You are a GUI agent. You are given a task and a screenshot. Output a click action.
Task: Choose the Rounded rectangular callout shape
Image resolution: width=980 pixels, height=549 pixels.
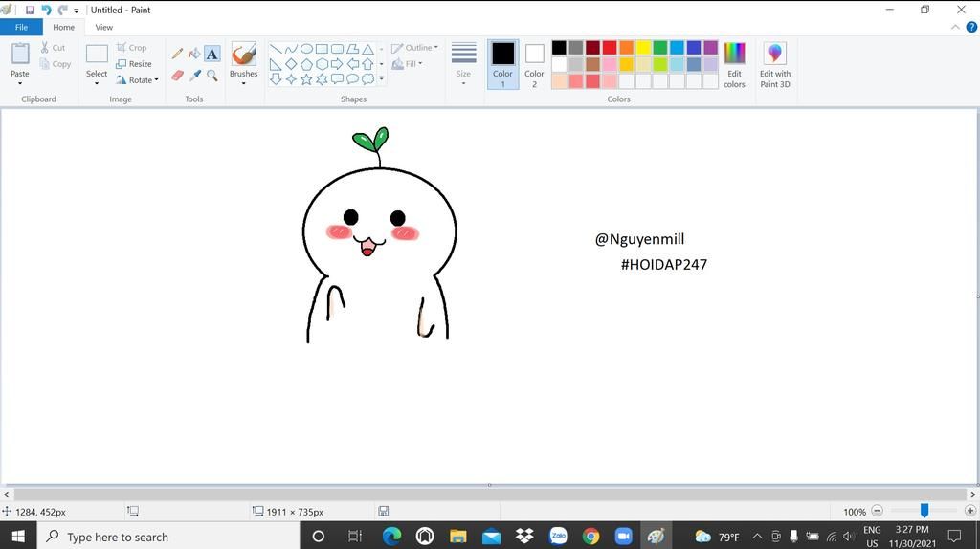point(337,78)
